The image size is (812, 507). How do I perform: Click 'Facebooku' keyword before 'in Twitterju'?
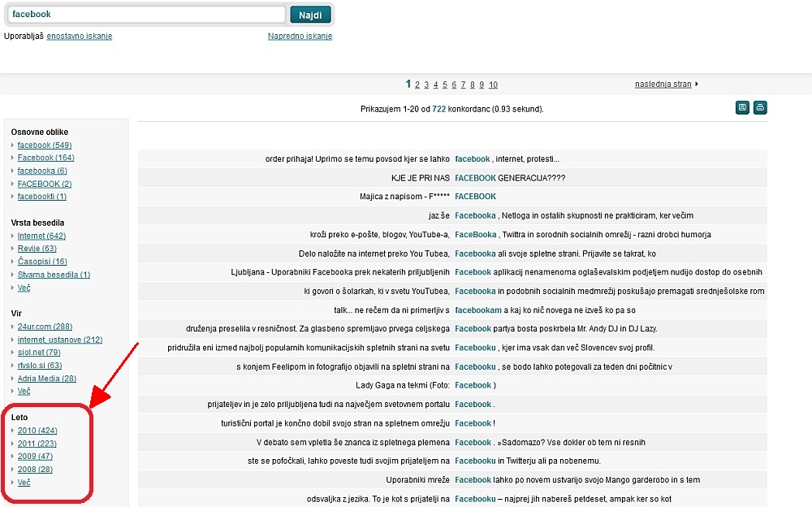[475, 461]
